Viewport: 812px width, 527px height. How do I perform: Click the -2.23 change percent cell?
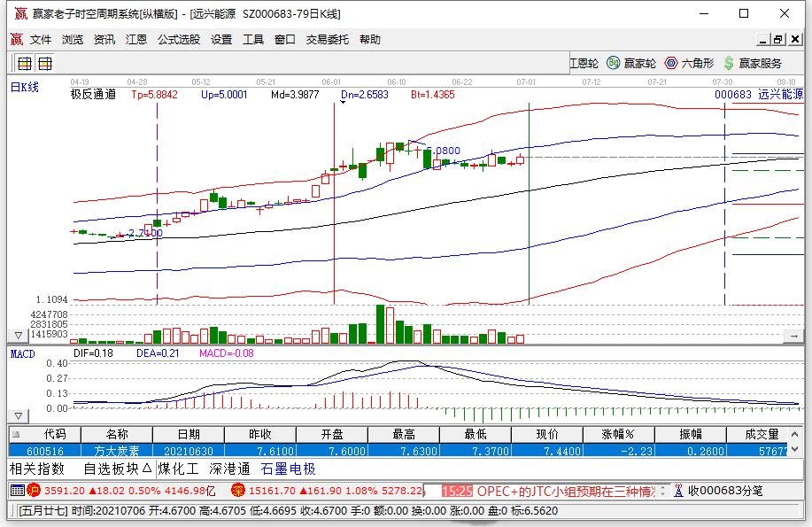[x=619, y=451]
